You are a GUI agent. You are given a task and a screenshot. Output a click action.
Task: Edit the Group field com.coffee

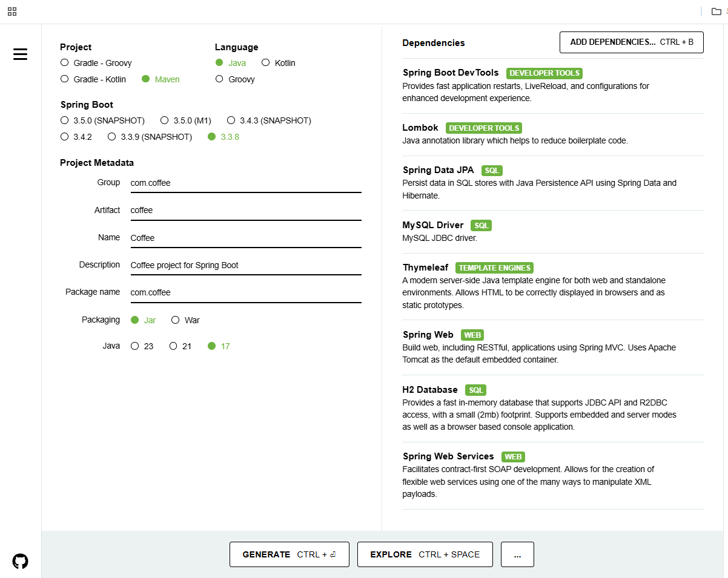click(x=246, y=183)
